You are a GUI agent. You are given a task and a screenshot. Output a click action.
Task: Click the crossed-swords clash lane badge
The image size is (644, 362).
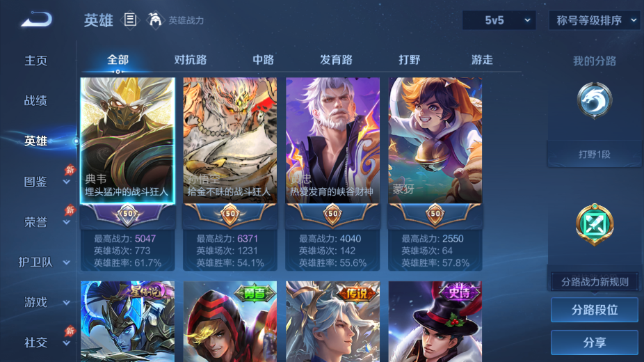pyautogui.click(x=595, y=224)
